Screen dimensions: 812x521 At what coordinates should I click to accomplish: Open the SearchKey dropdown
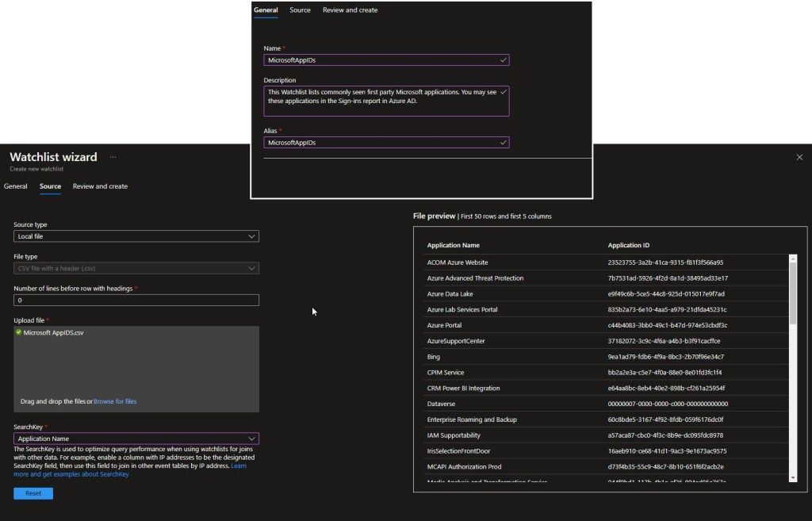pos(136,439)
